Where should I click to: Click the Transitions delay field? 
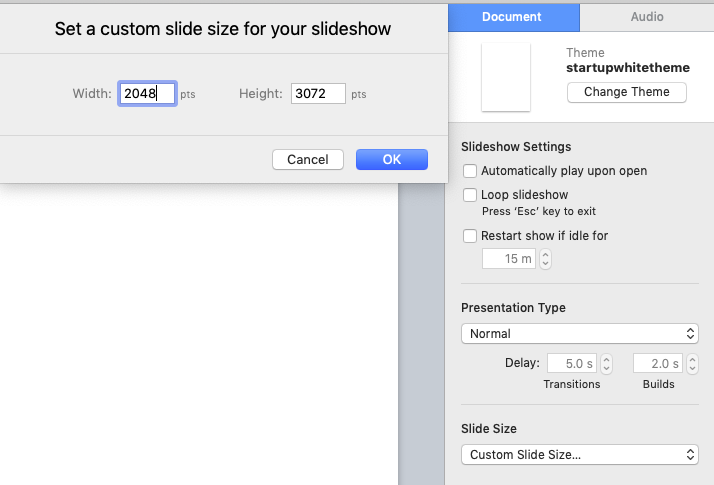coord(571,364)
